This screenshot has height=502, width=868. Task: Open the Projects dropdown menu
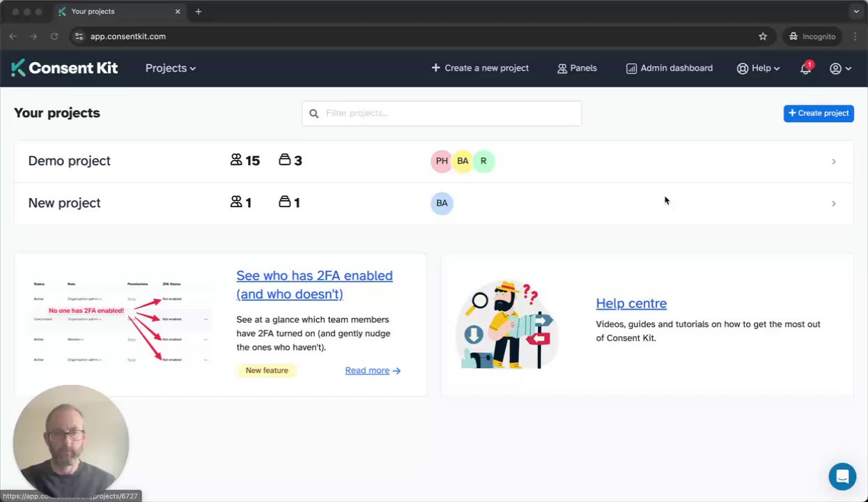[170, 68]
